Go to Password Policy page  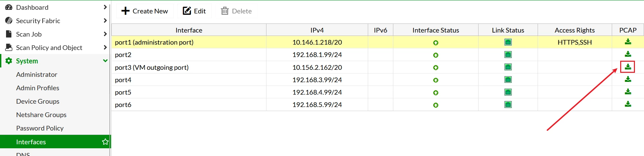[40, 128]
